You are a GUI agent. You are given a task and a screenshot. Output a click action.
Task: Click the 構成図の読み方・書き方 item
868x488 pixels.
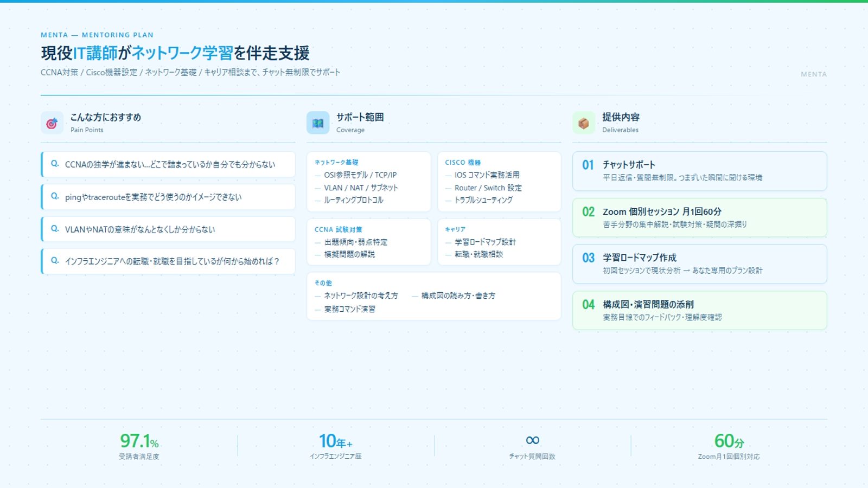click(458, 296)
